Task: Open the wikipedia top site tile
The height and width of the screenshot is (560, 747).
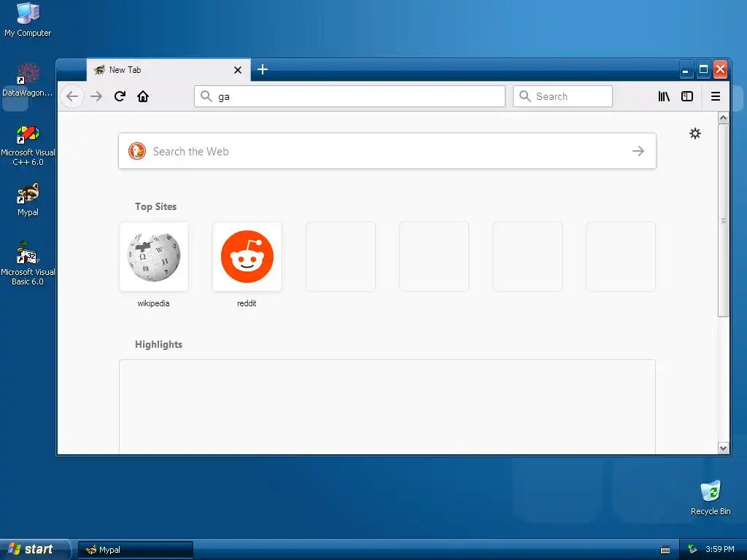Action: (x=154, y=257)
